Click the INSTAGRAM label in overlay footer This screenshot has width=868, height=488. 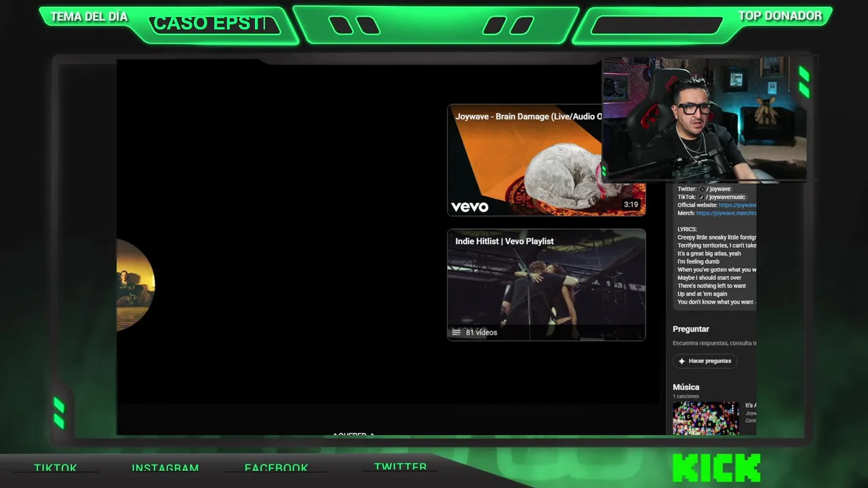[x=165, y=468]
